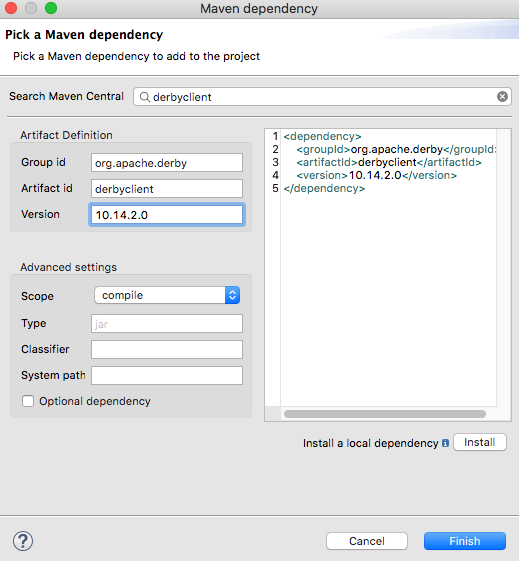This screenshot has width=519, height=561.
Task: Click the disabled minimize window button
Action: 31,8
